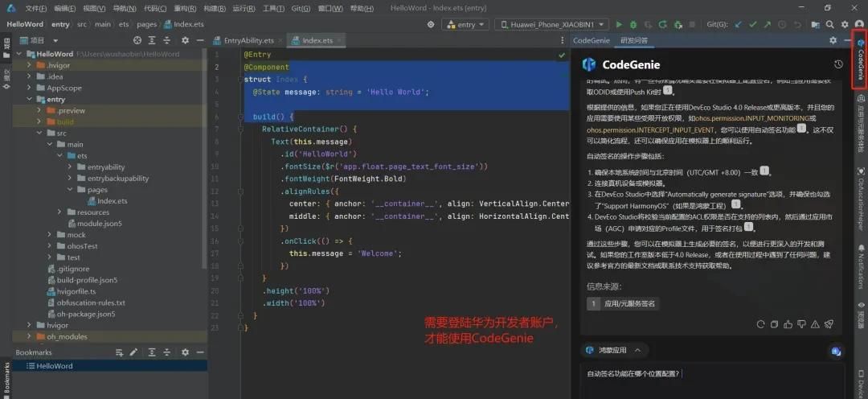
Task: Open Huawei_Phone_XIAOBIN1 device dropdown
Action: [x=552, y=24]
